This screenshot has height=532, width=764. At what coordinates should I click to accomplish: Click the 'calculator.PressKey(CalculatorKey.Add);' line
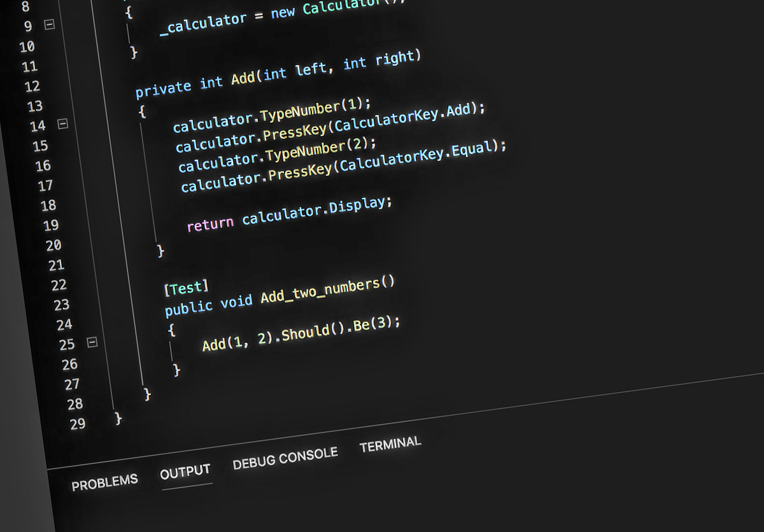click(330, 128)
